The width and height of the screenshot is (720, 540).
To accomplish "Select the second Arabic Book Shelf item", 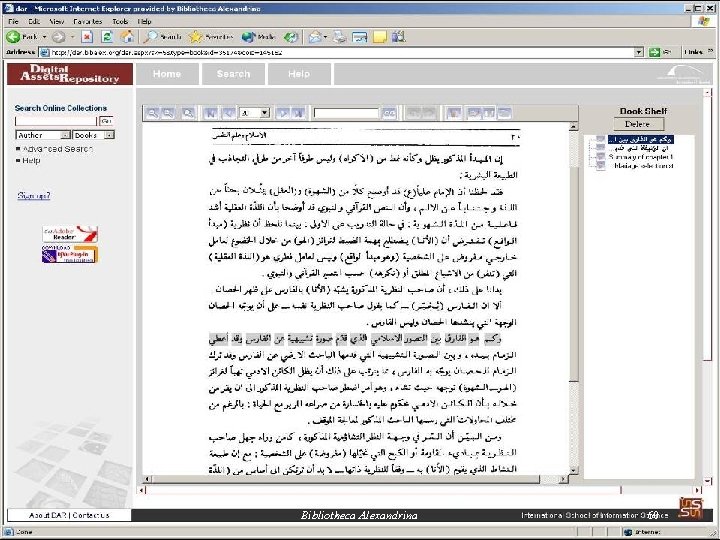I will point(642,148).
